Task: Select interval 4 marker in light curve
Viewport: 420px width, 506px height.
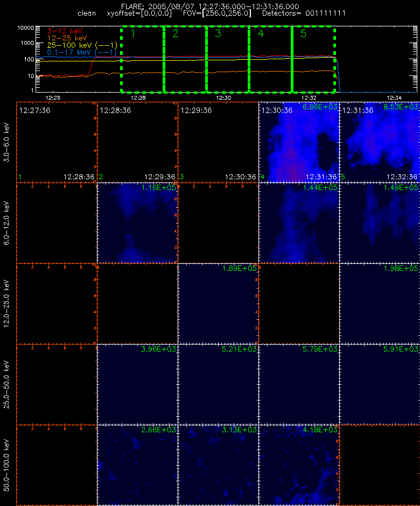Action: click(x=261, y=33)
